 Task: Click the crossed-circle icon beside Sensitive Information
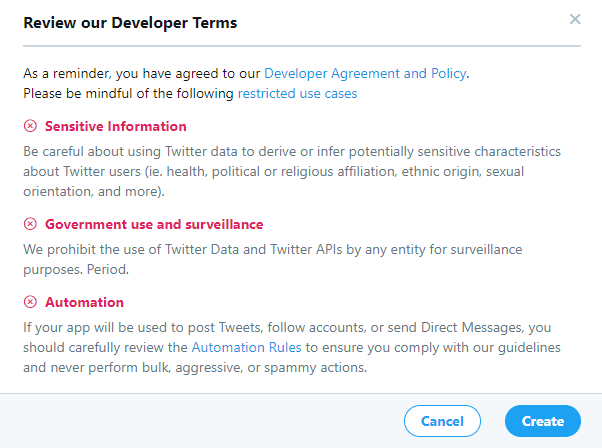click(30, 126)
